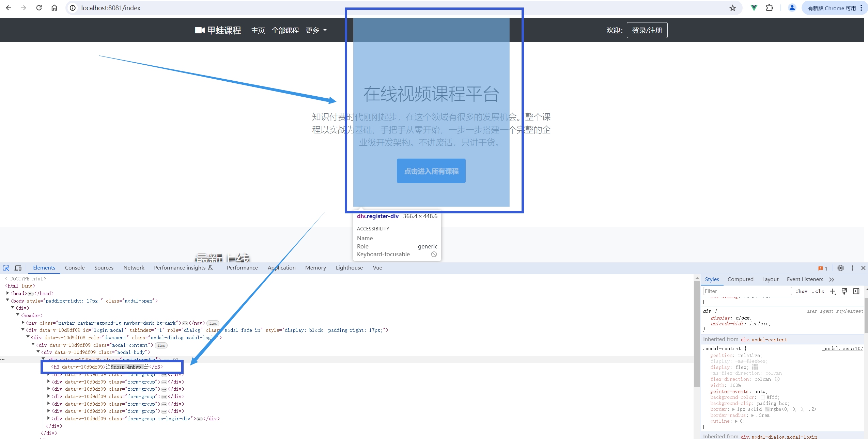Viewport: 868px width, 439px height.
Task: Select the inspect element tool in DevTools
Action: (x=6, y=268)
